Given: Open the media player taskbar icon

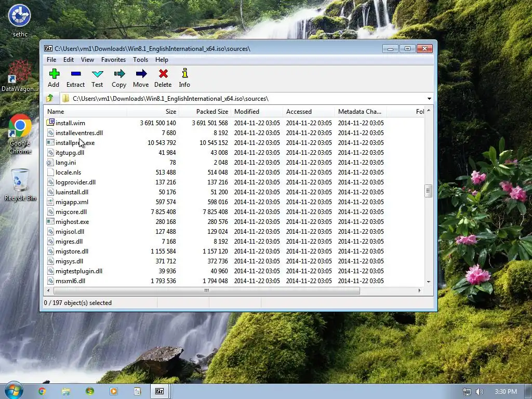Looking at the screenshot, I should pos(114,391).
